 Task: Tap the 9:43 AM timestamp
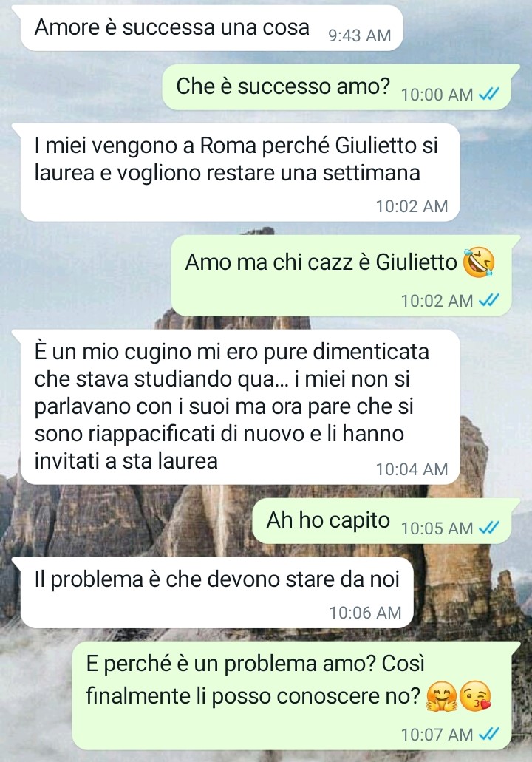[x=360, y=35]
